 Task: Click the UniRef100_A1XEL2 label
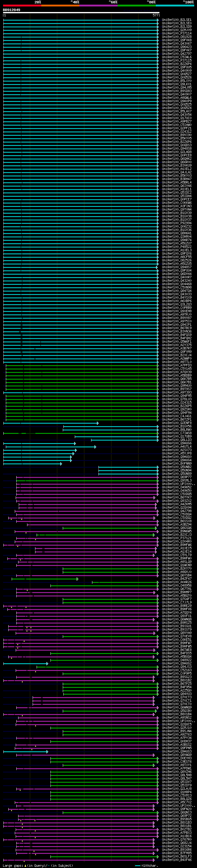tap(176, 169)
